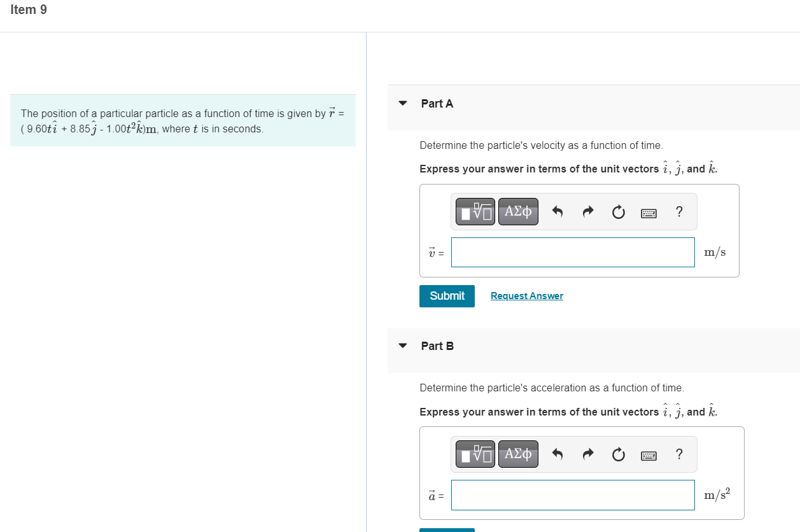Redo the last entry in Part B editor

[587, 454]
